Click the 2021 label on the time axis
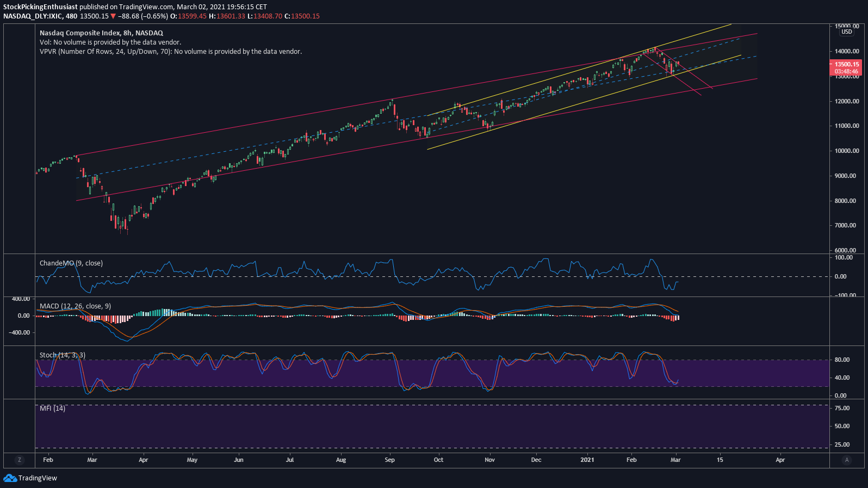Screen dimensions: 868x488 tap(587, 460)
